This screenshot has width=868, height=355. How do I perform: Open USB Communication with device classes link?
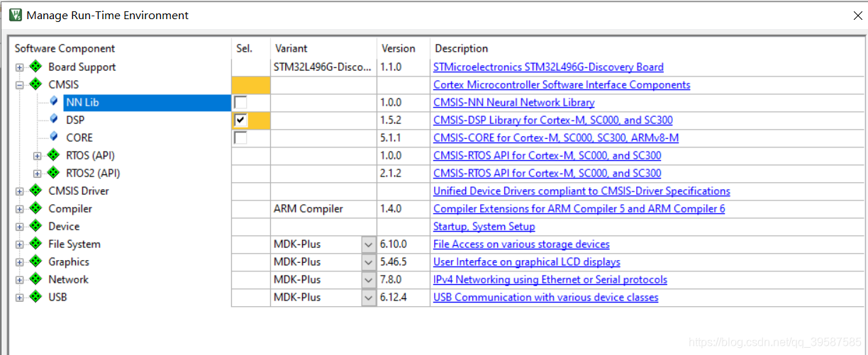[546, 298]
